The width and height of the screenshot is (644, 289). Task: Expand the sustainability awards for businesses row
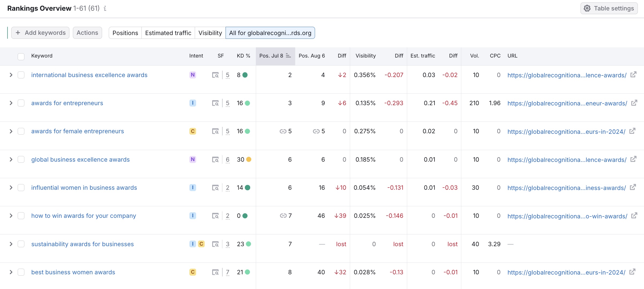(11, 244)
